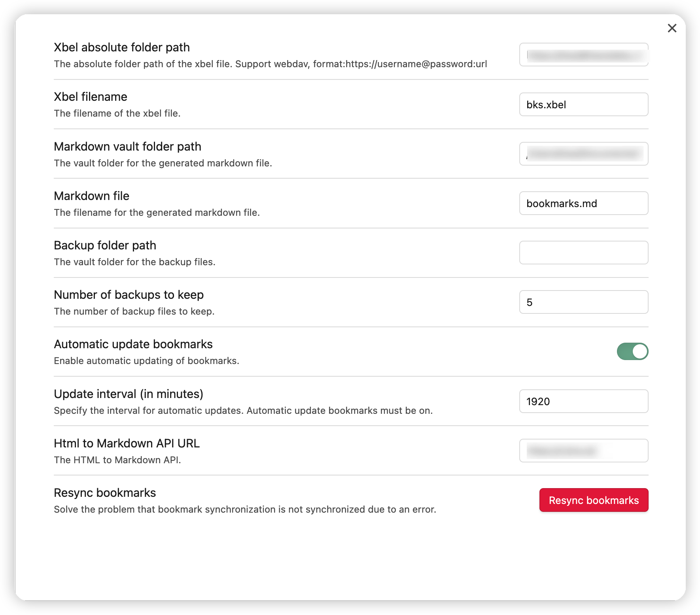700x615 pixels.
Task: Edit the number of backups field showing 5
Action: click(x=584, y=302)
